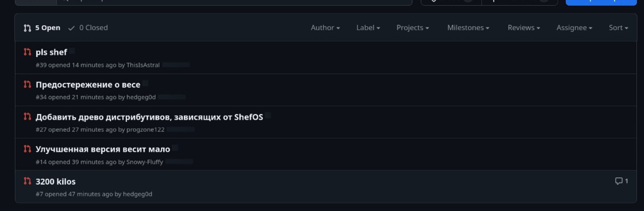Click the pull request icon beside "Улучшенная версия весит мало"
The height and width of the screenshot is (211, 644).
click(27, 149)
